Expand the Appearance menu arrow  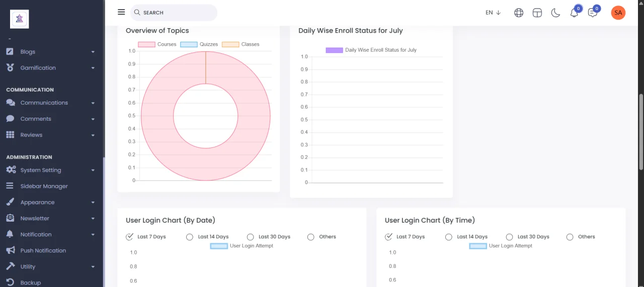coord(93,203)
